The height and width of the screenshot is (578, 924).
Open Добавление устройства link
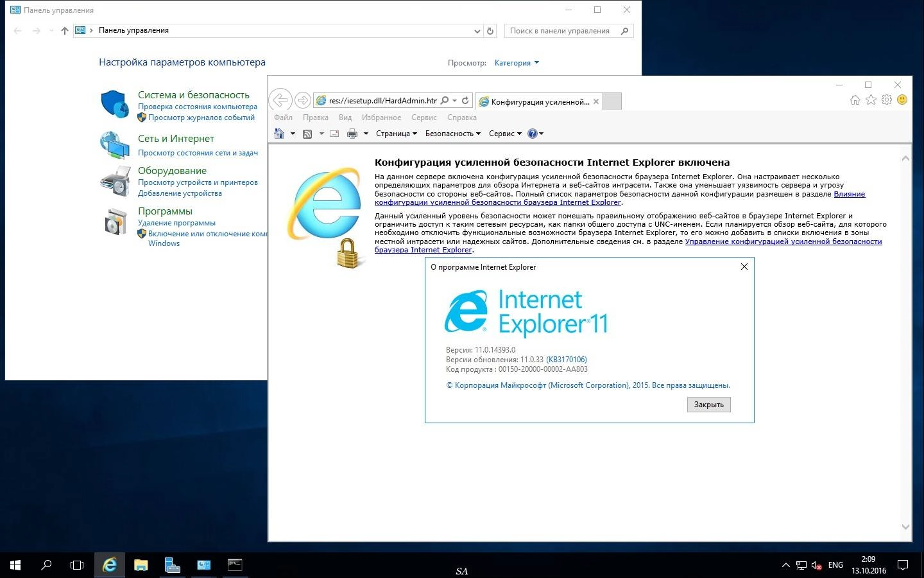[180, 193]
